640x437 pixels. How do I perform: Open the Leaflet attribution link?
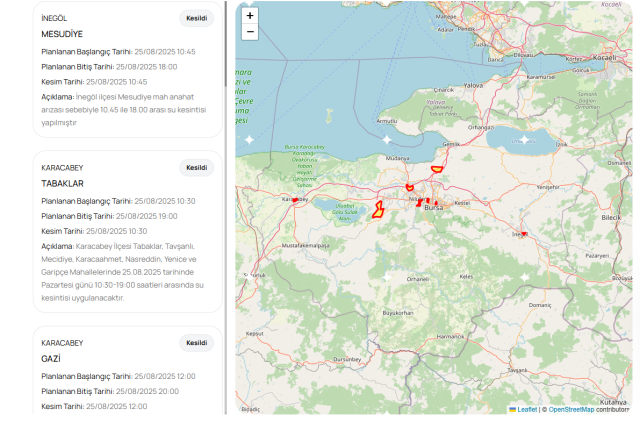point(526,409)
